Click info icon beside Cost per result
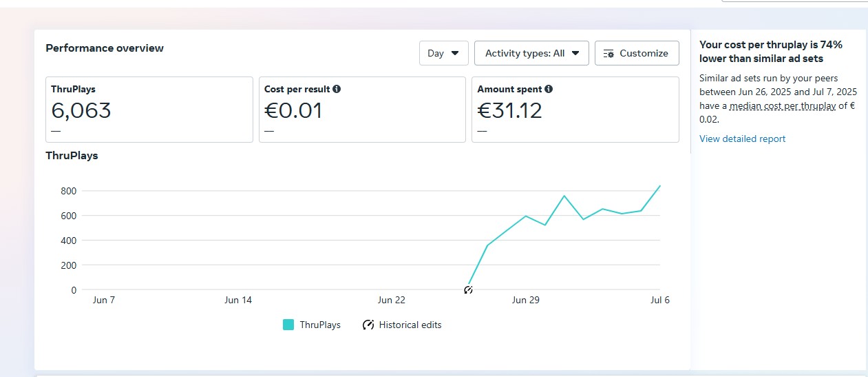868x377 pixels. (x=337, y=89)
